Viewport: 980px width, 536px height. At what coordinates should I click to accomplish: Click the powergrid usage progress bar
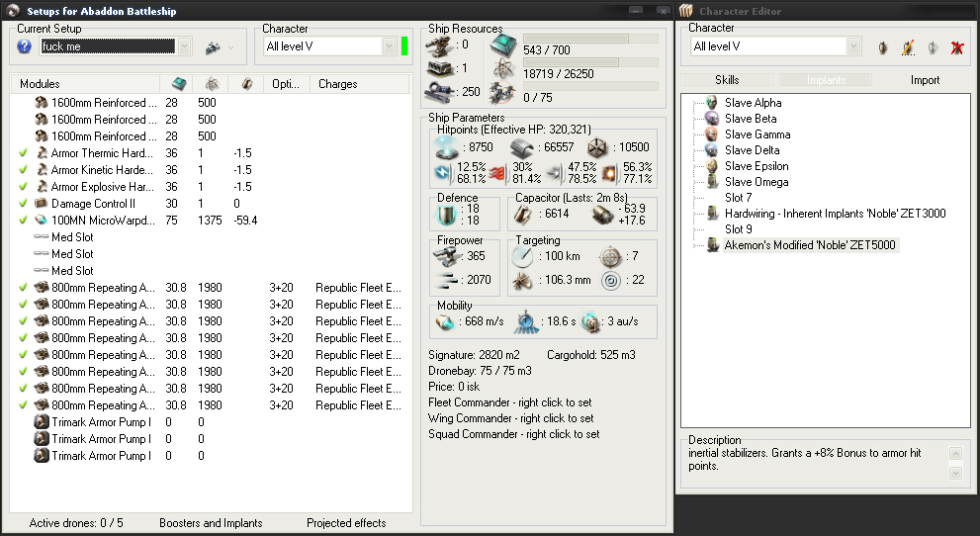pyautogui.click(x=590, y=62)
